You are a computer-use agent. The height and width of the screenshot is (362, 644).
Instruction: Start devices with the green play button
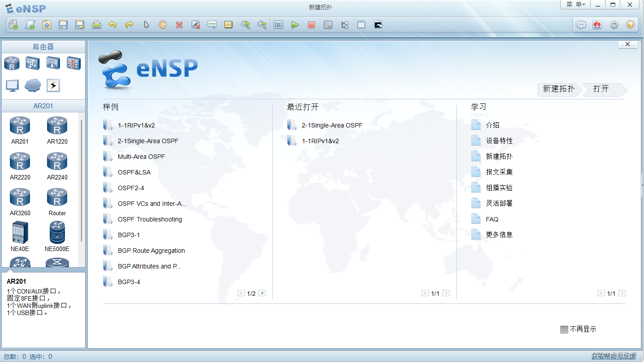[x=295, y=25]
